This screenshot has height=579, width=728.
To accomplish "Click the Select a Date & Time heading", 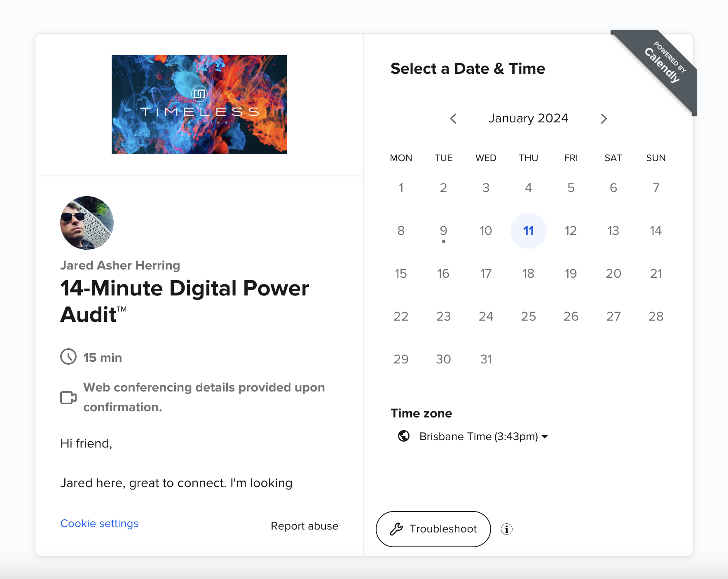I will (468, 68).
